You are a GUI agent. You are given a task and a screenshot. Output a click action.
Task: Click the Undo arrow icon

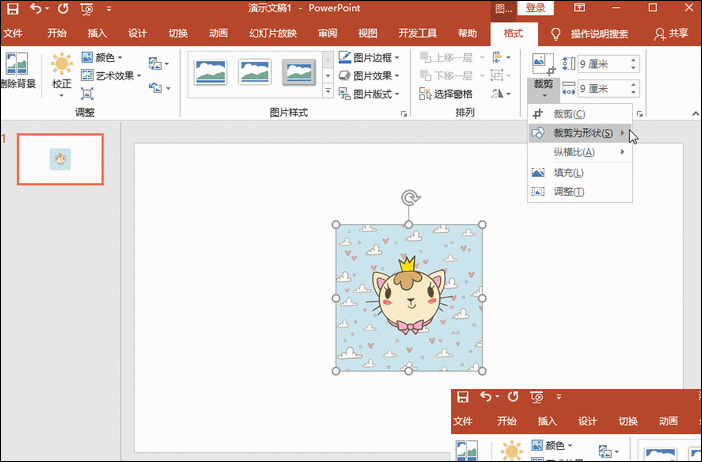[x=36, y=9]
